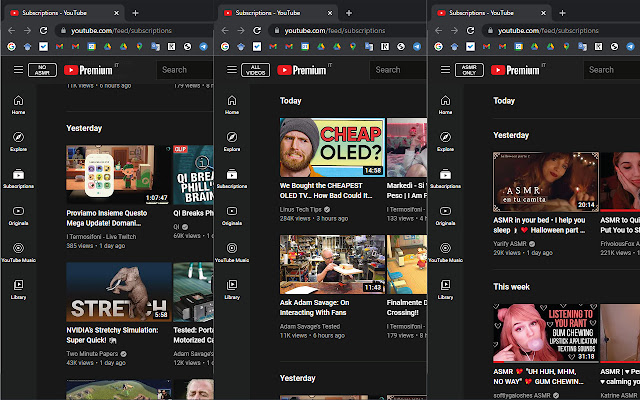Open Telegram bookmark in NO ASMR window
640x400 pixels.
pos(203,47)
